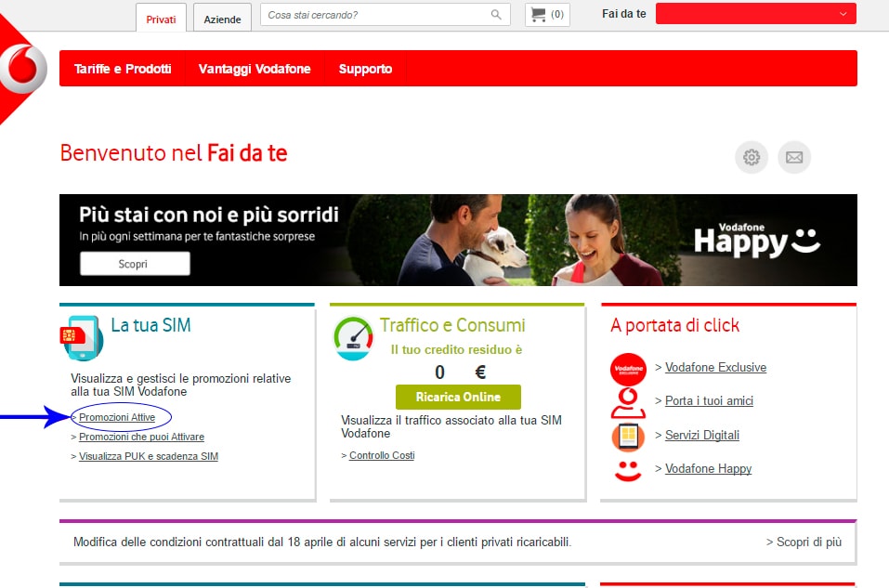This screenshot has height=588, width=889.
Task: Click the Servizi Digitali tablet icon
Action: coord(628,436)
